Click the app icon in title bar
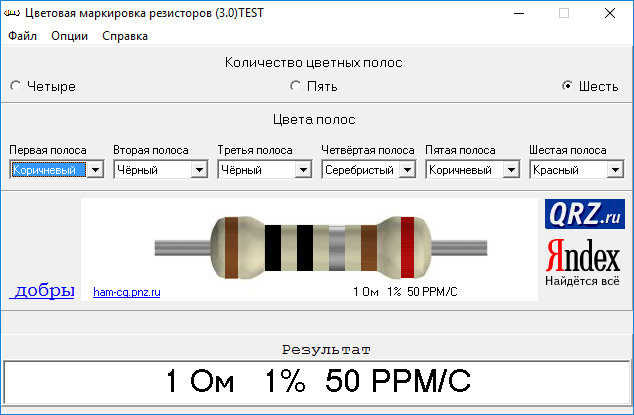 pos(12,13)
